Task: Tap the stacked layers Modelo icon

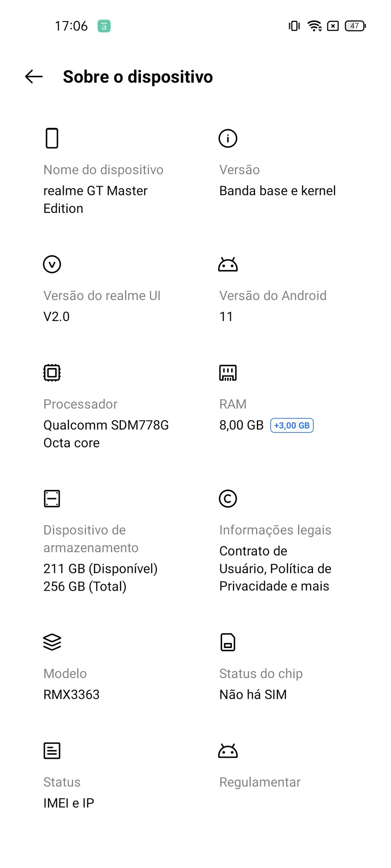Action: (x=52, y=642)
